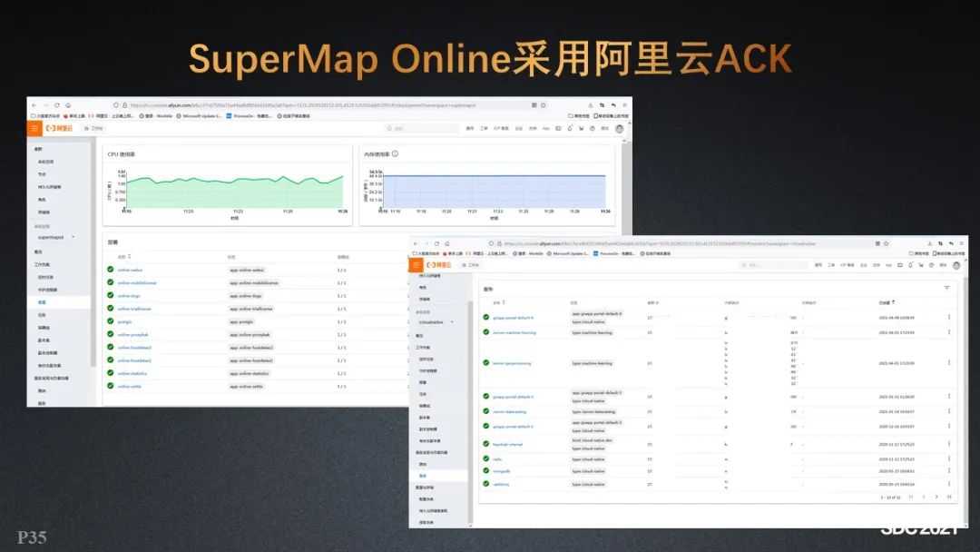Screen dimensions: 980x552
Task: Open the user avatar in the supermapol window
Action: [620, 128]
